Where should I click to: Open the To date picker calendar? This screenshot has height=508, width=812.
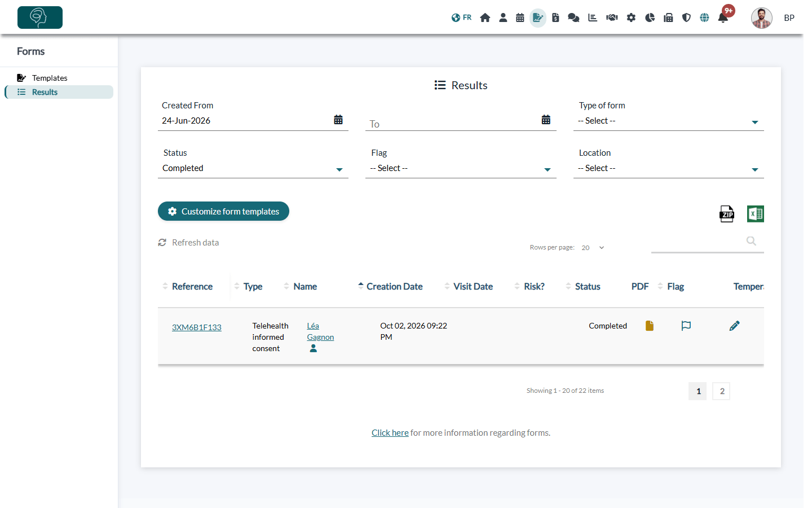click(546, 120)
